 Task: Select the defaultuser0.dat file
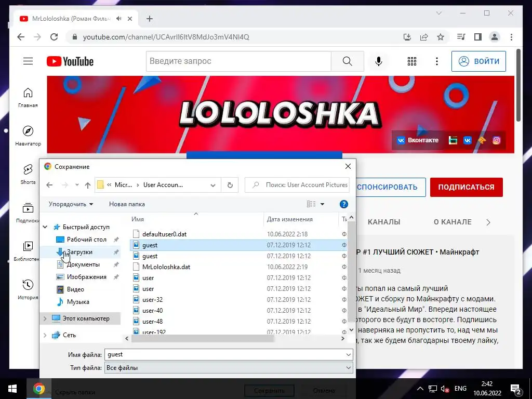tap(164, 234)
